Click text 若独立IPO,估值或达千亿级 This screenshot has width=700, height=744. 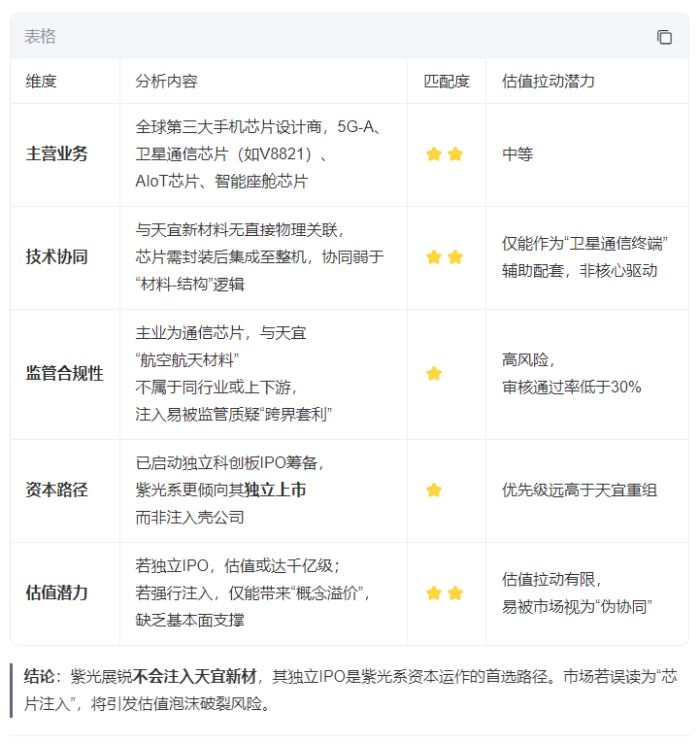[235, 566]
